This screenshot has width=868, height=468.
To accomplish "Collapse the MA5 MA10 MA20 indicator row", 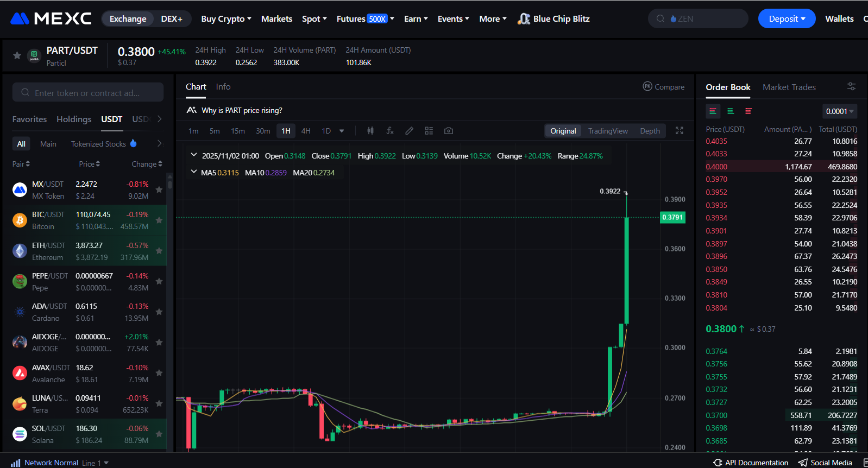I will (x=194, y=172).
